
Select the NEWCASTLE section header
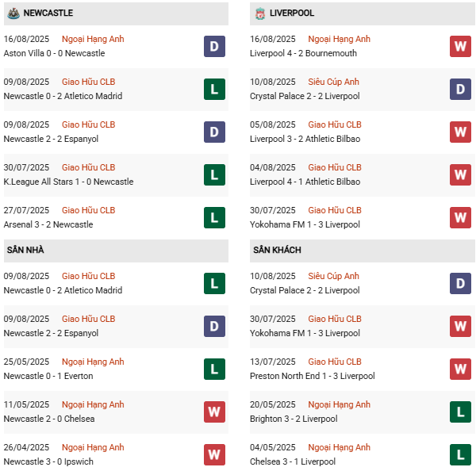pyautogui.click(x=48, y=13)
